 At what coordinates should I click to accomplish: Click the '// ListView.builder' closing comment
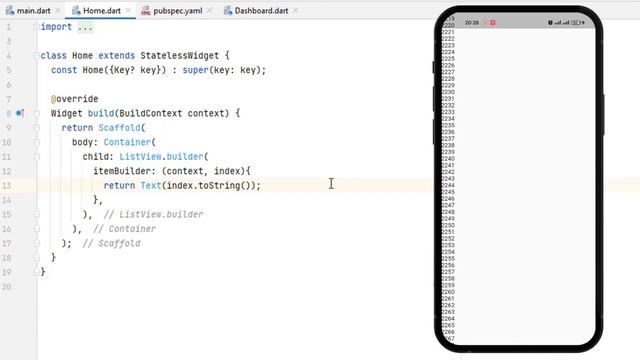tap(153, 214)
